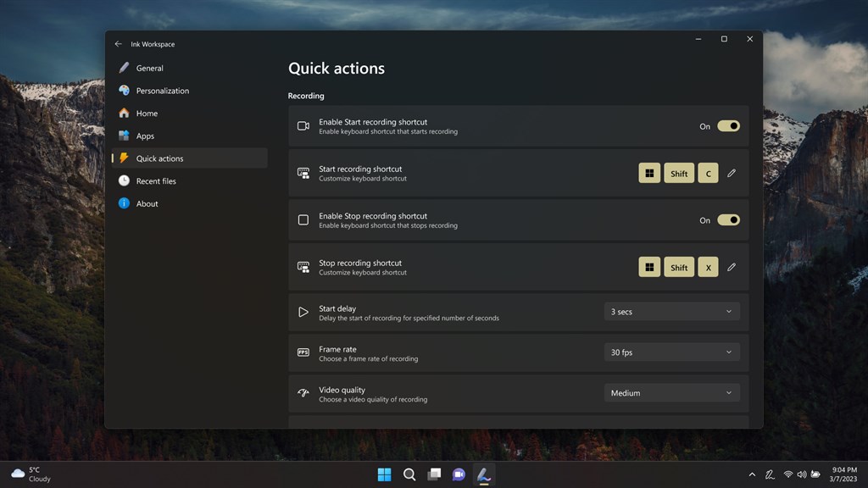
Task: Click the Shift key in Start recording shortcut
Action: point(679,173)
